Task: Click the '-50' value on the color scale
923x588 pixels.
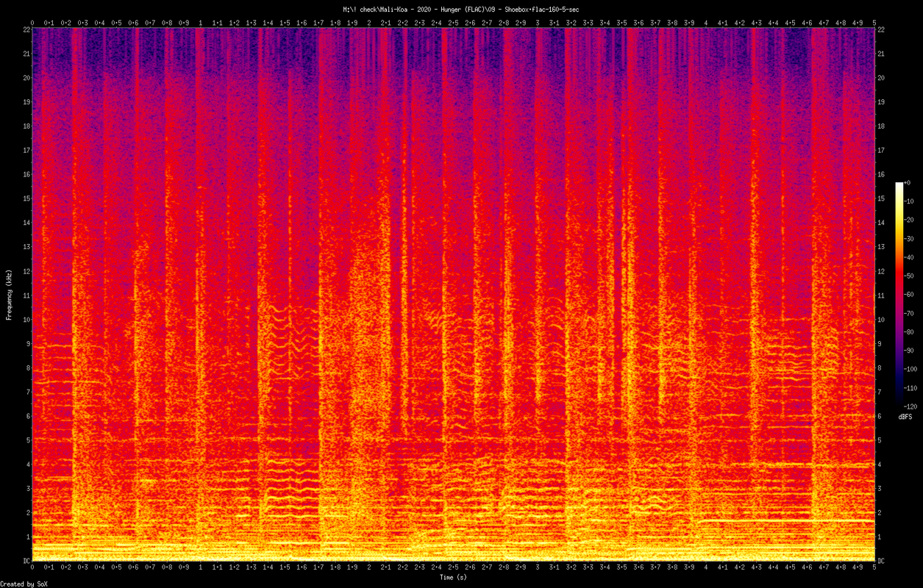Action: pyautogui.click(x=910, y=276)
